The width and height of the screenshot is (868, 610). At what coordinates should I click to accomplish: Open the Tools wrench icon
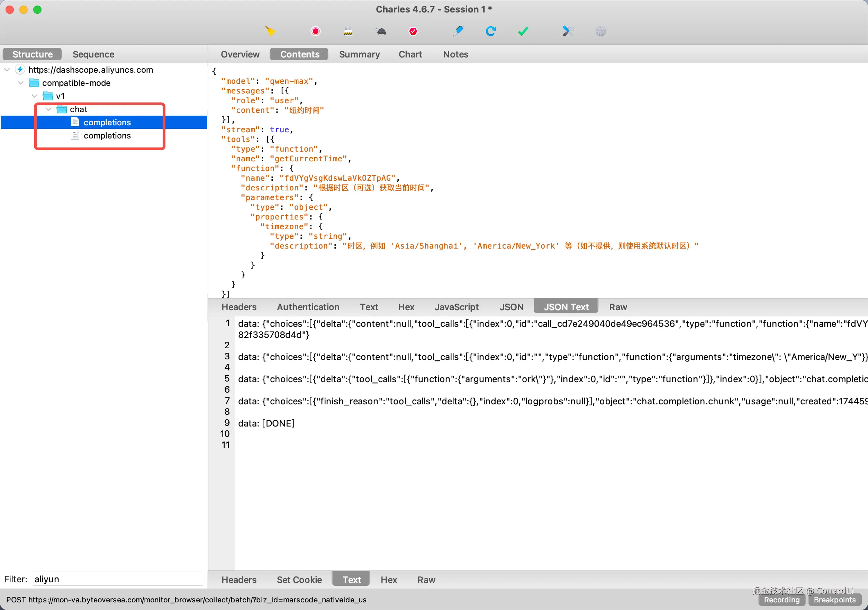point(568,31)
